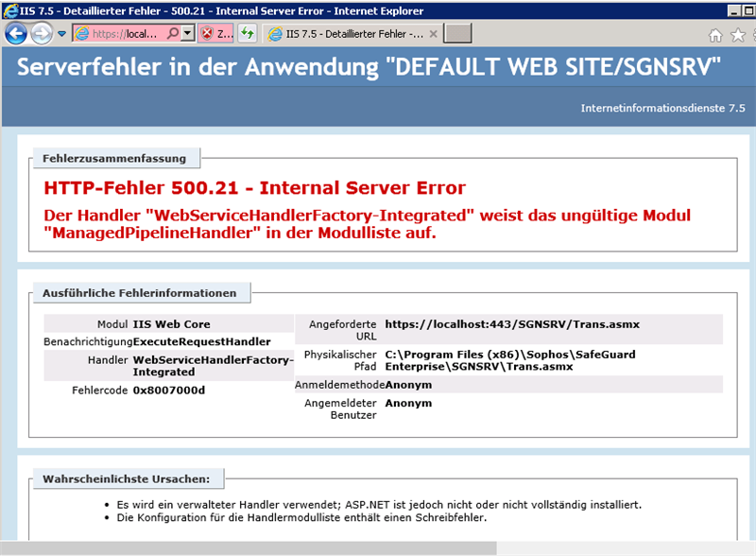This screenshot has height=556, width=756.
Task: Click the page icon in the address bar
Action: pyautogui.click(x=83, y=33)
